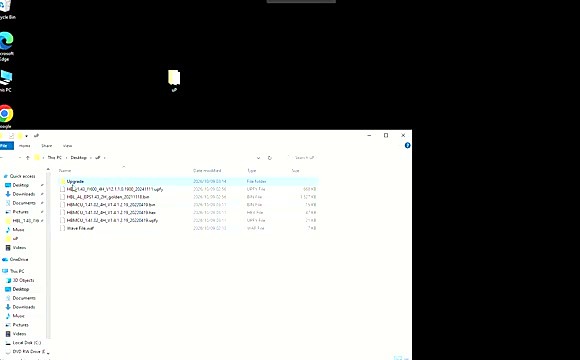Select the HBMCU 20220419 .hex file
This screenshot has height=360, width=580.
click(x=188, y=212)
